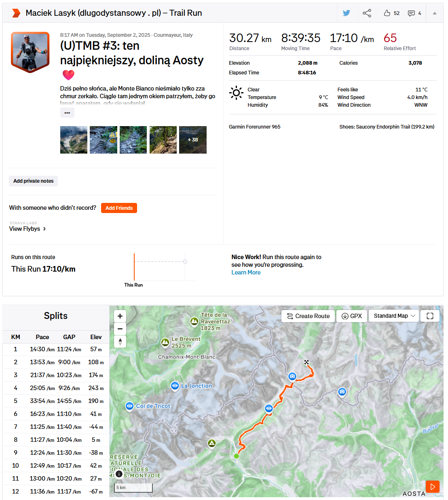This screenshot has height=500, width=448.
Task: Zoom out on the map
Action: click(120, 329)
